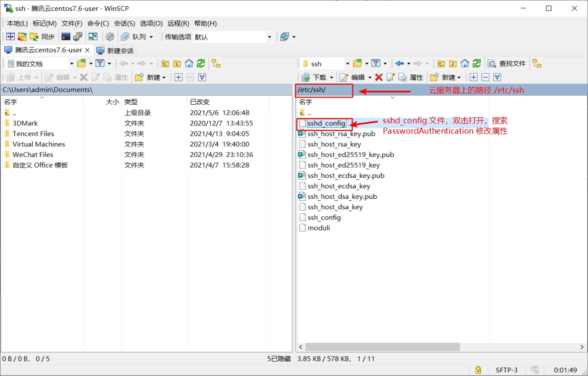Open the console terminal icon
Viewport: 588px width, 376px height.
[66, 37]
